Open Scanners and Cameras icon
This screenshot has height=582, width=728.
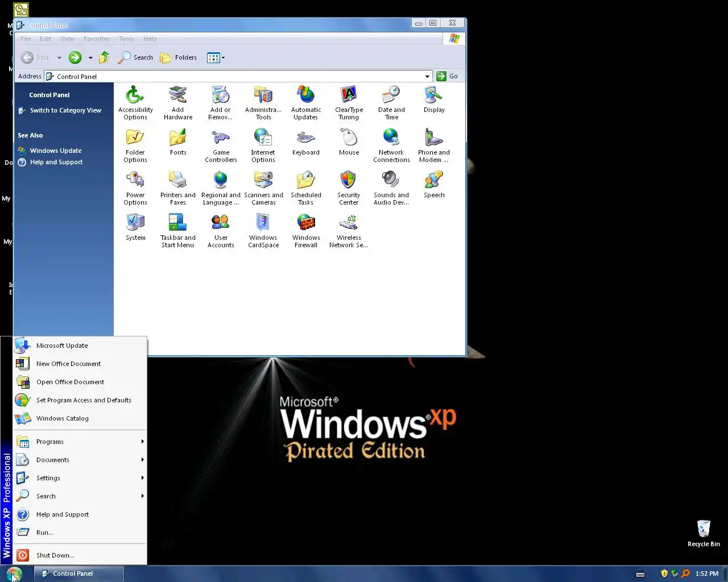click(x=263, y=188)
